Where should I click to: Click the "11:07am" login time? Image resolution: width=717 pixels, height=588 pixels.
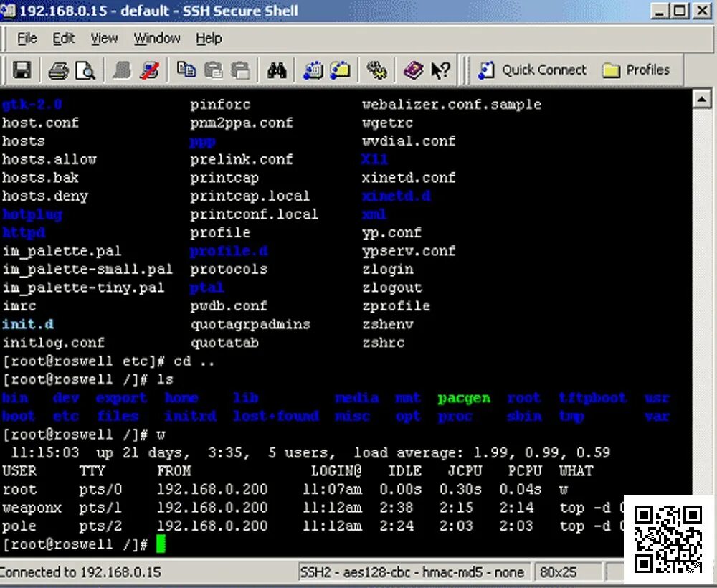click(333, 489)
